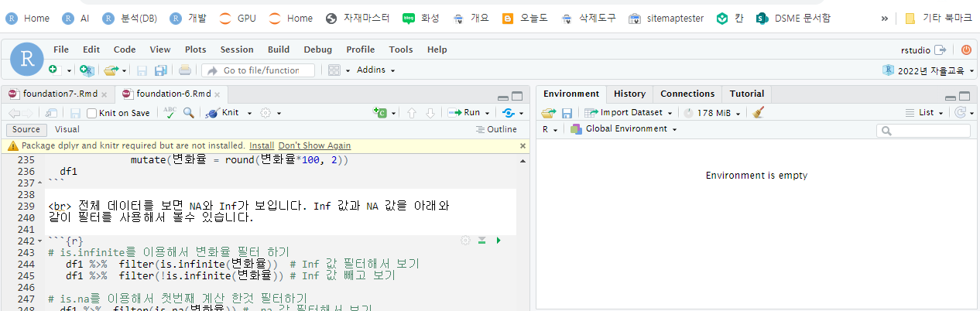
Task: Dismiss the package warning bar
Action: point(523,145)
